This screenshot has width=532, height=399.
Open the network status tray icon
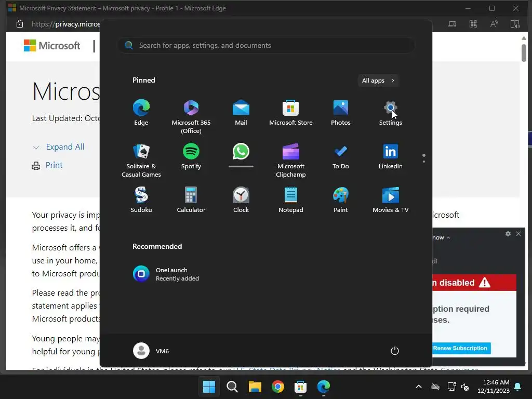[x=451, y=387]
